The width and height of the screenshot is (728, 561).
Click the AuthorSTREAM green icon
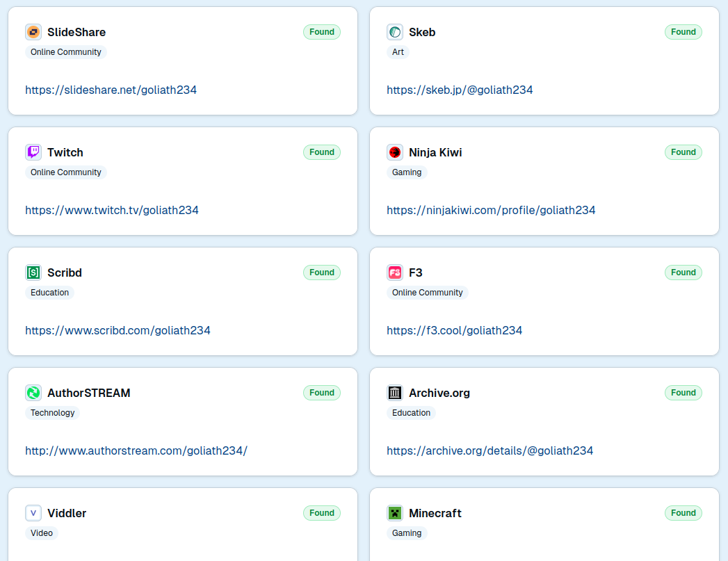(x=33, y=393)
